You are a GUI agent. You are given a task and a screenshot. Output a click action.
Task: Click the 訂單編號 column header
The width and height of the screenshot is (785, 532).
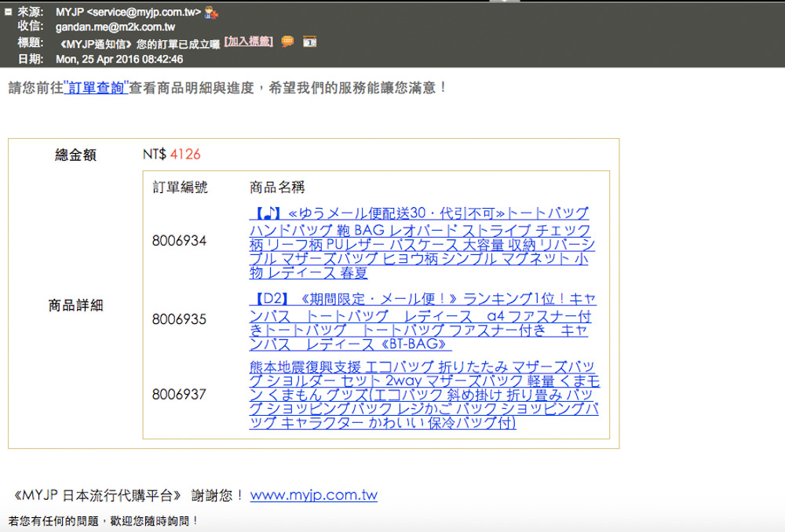tap(180, 188)
